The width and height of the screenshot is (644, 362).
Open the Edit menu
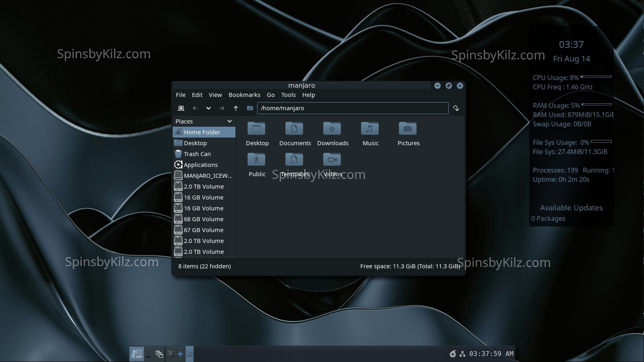point(197,95)
